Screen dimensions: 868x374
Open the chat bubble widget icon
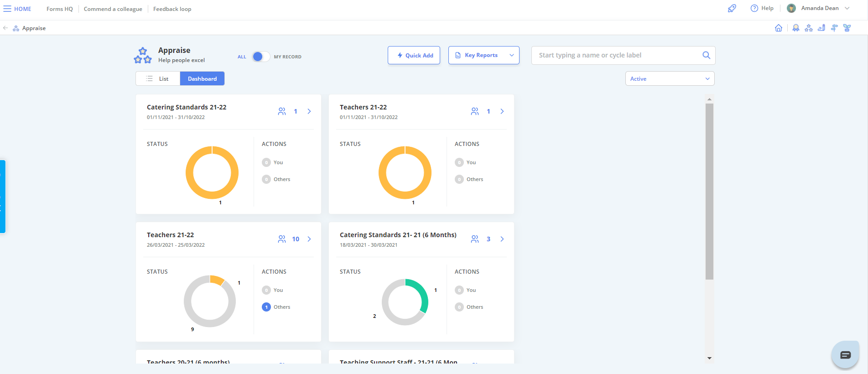(x=845, y=355)
